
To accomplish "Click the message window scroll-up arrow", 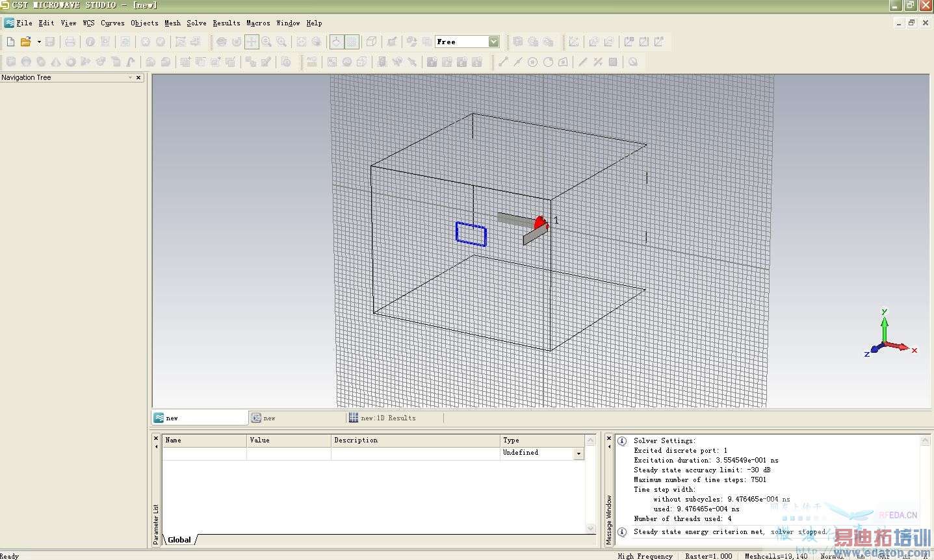I will tap(925, 440).
